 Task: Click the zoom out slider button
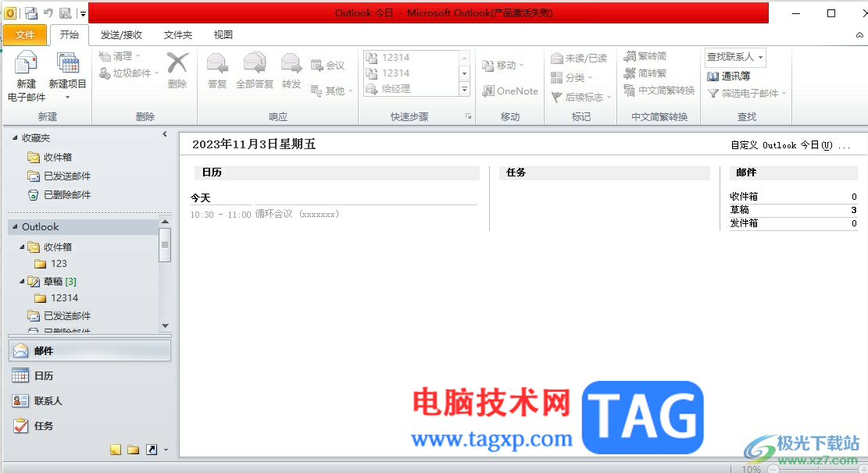pyautogui.click(x=774, y=468)
